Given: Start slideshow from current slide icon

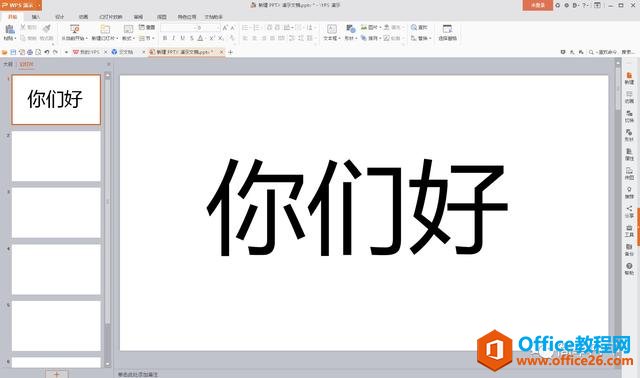Looking at the screenshot, I should coord(74,29).
